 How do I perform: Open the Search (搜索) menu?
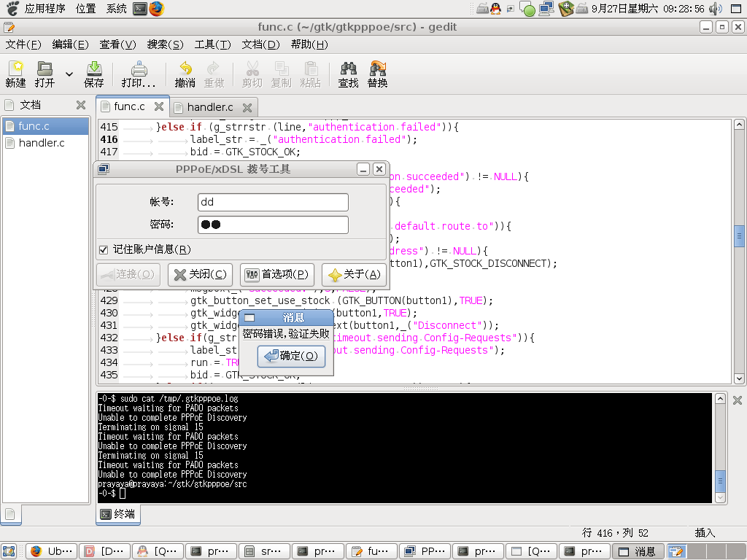(165, 44)
